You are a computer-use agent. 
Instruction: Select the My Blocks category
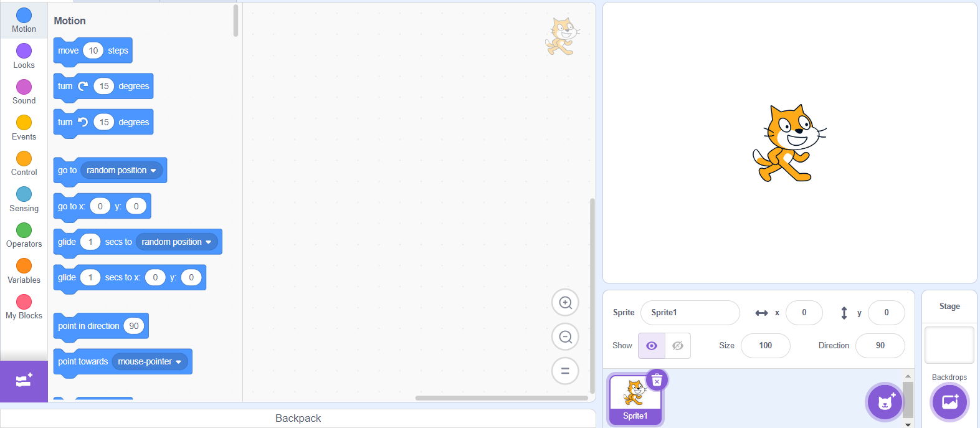[x=24, y=307]
